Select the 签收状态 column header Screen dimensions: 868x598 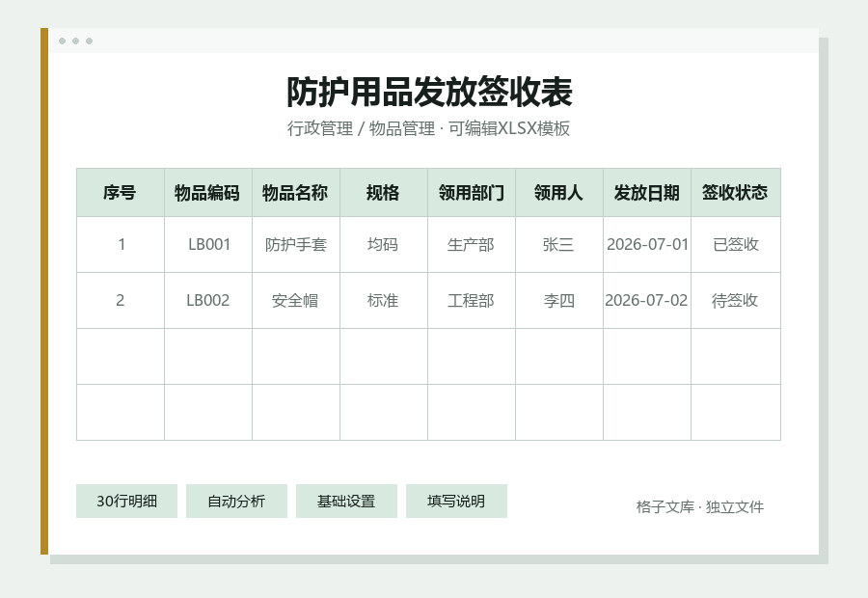736,193
